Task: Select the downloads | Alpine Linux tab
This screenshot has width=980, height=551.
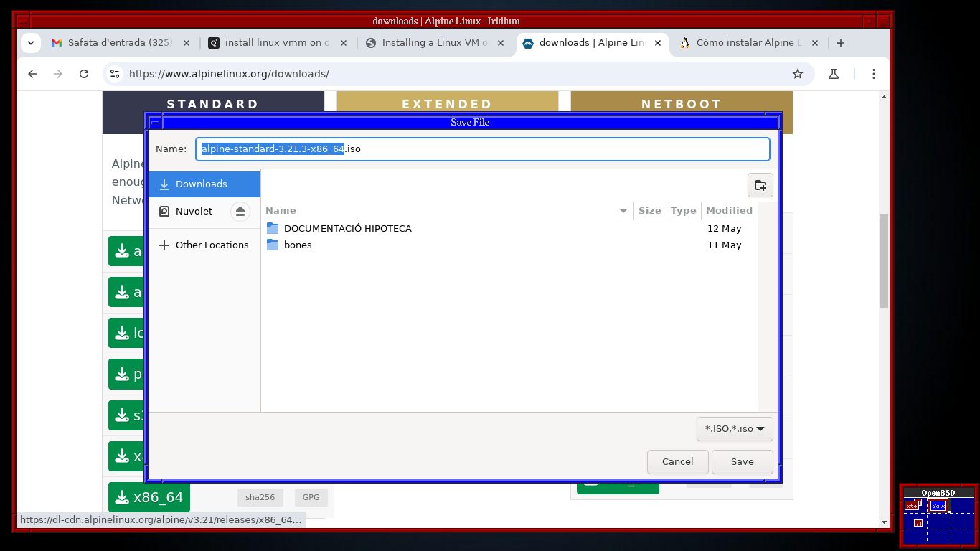Action: [591, 43]
